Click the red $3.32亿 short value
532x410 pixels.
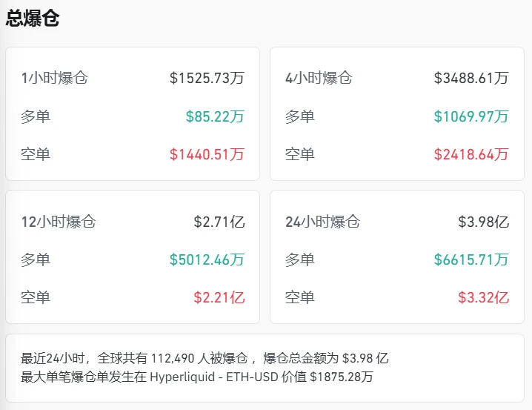[x=483, y=298]
